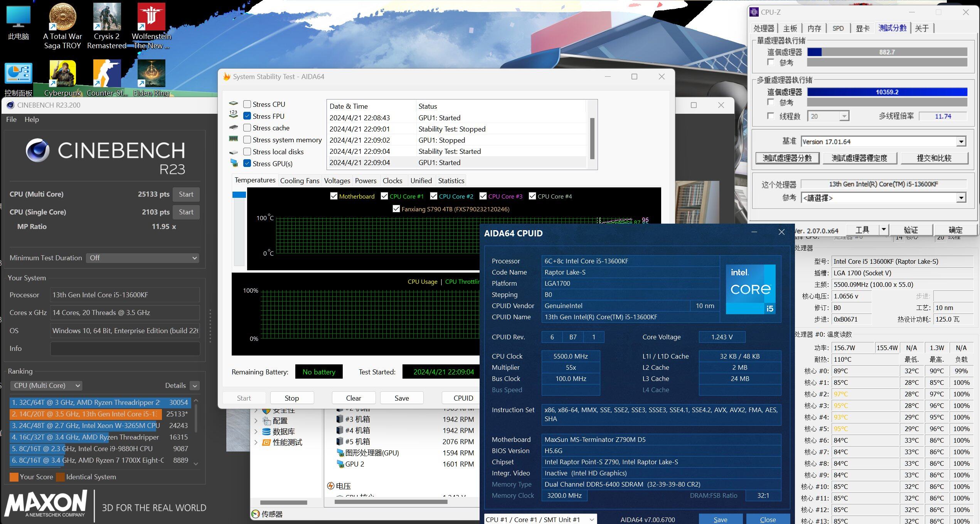
Task: Expand the ranking Details dropdown arrow
Action: (195, 386)
